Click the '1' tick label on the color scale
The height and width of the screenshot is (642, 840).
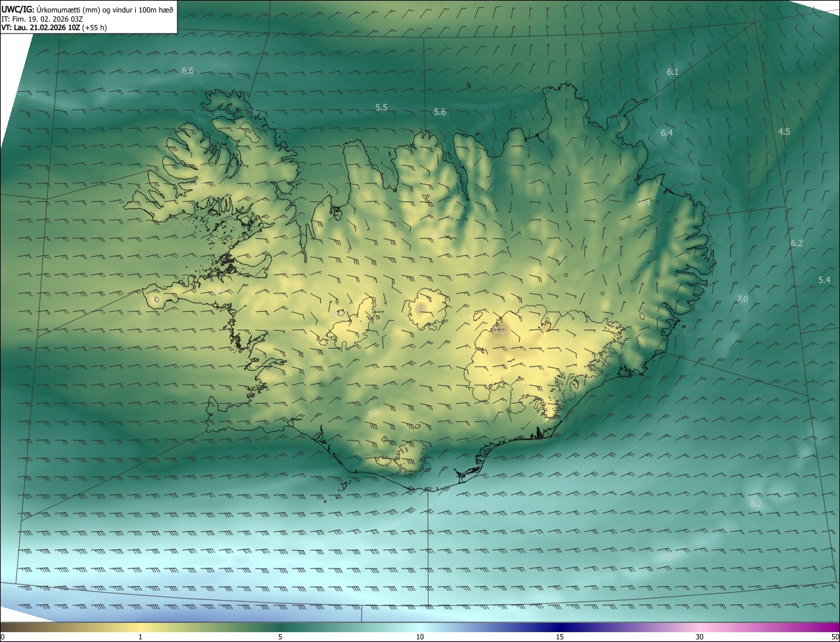point(140,637)
